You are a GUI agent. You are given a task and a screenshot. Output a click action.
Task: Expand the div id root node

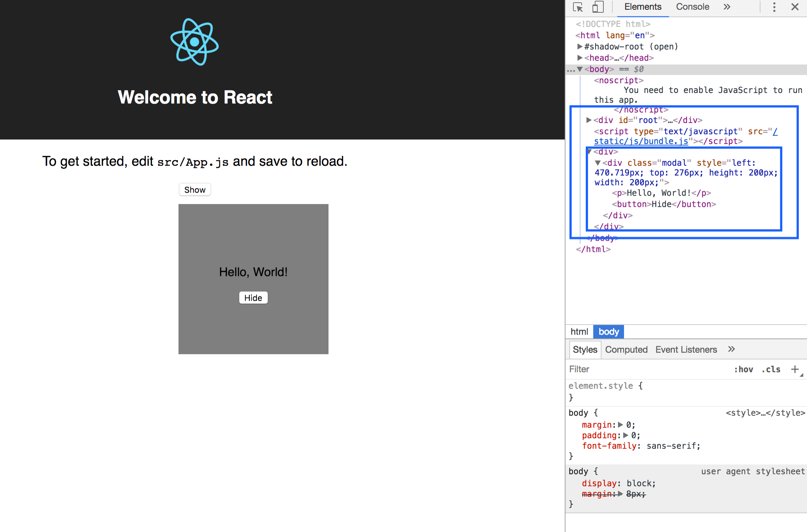[x=589, y=120]
